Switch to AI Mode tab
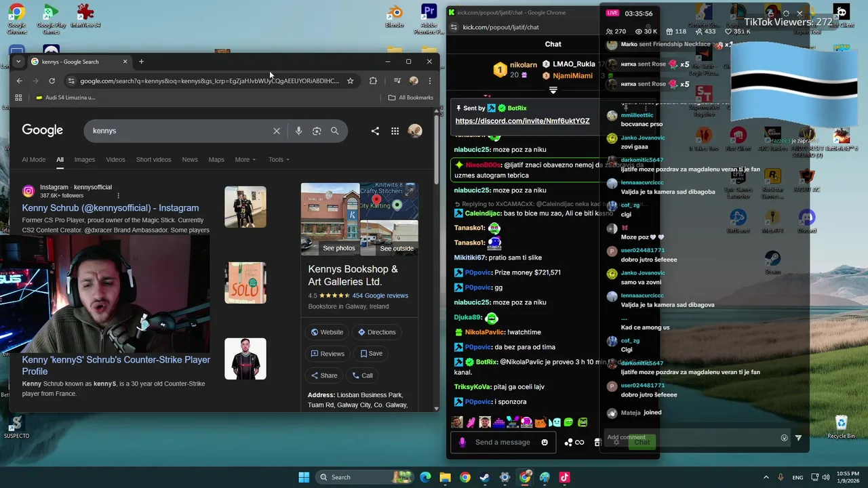Viewport: 868px width, 488px height. 34,159
